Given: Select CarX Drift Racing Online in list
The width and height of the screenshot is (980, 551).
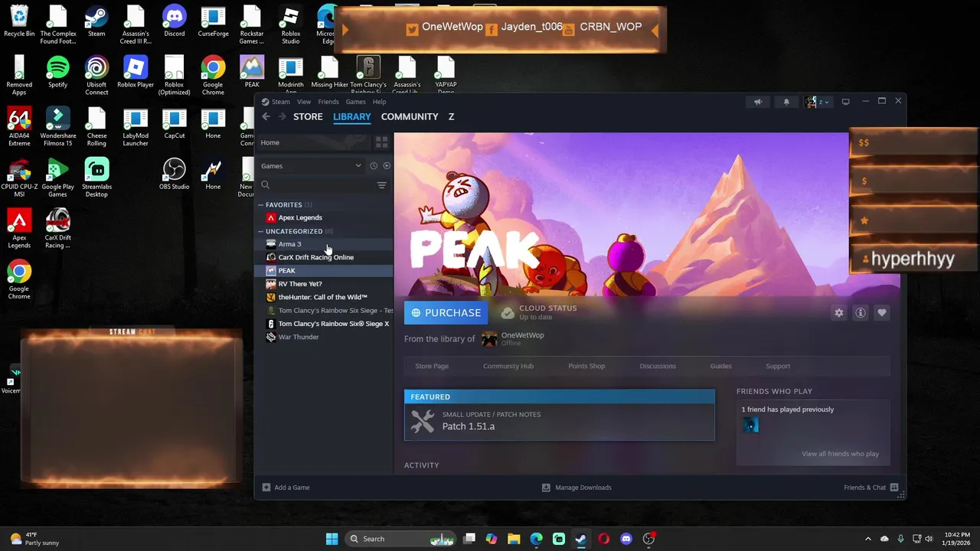Looking at the screenshot, I should pos(325,257).
